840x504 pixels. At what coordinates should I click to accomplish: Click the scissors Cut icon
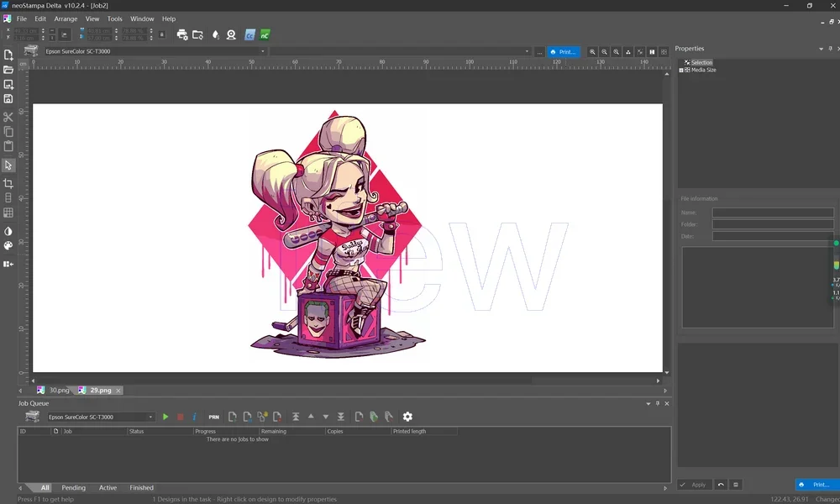8,117
